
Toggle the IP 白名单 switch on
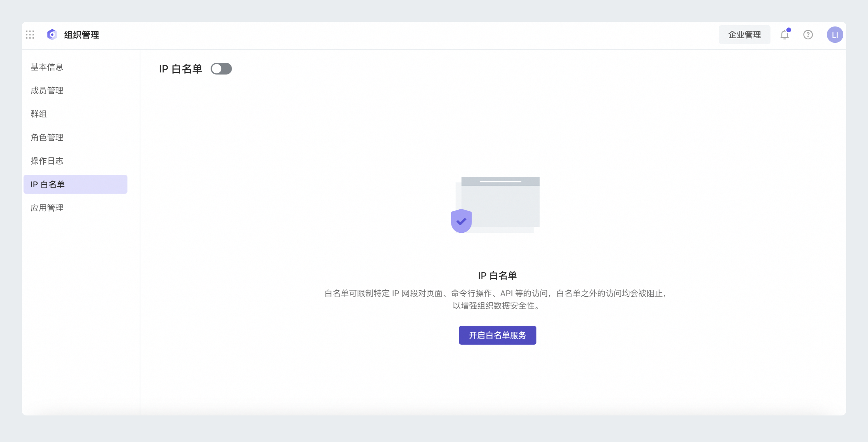(x=221, y=69)
